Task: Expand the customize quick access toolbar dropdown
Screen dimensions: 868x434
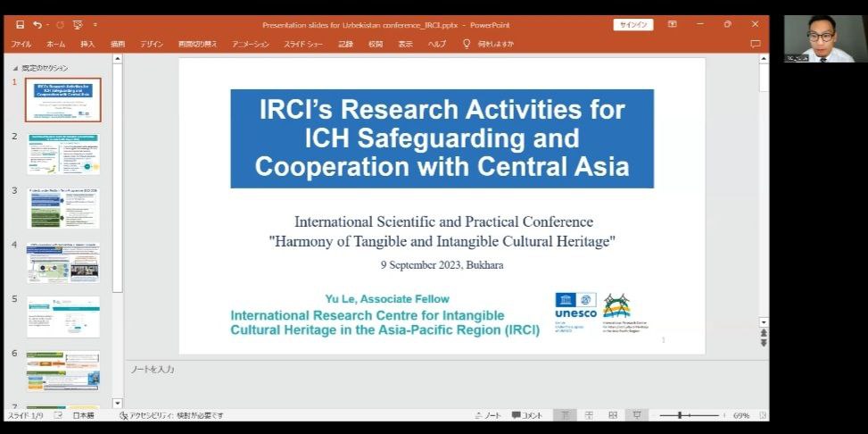Action: tap(95, 25)
